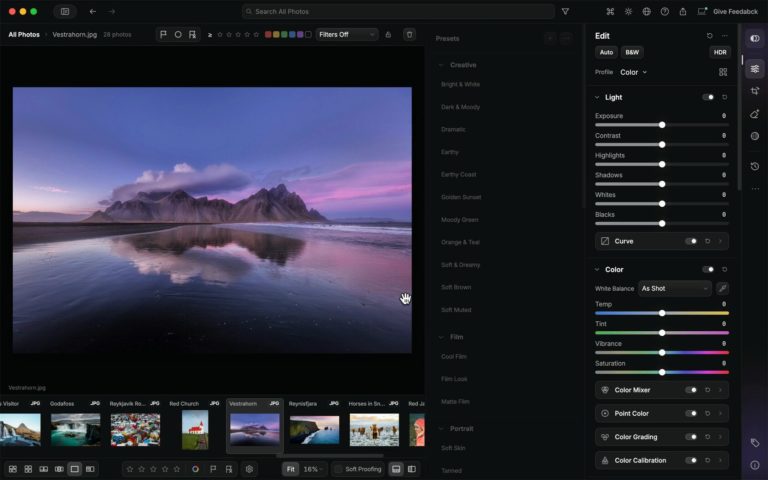This screenshot has height=480, width=768.
Task: Reset all edits icon beside Edit title
Action: (x=710, y=36)
